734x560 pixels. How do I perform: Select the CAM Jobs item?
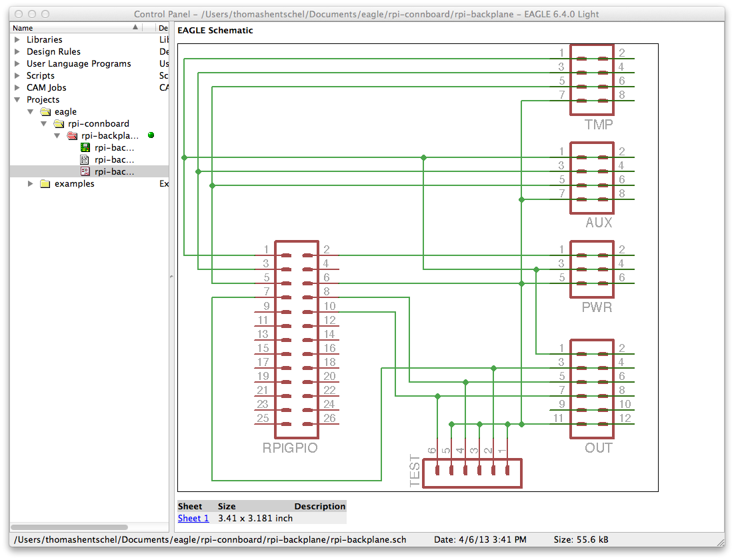click(x=47, y=87)
